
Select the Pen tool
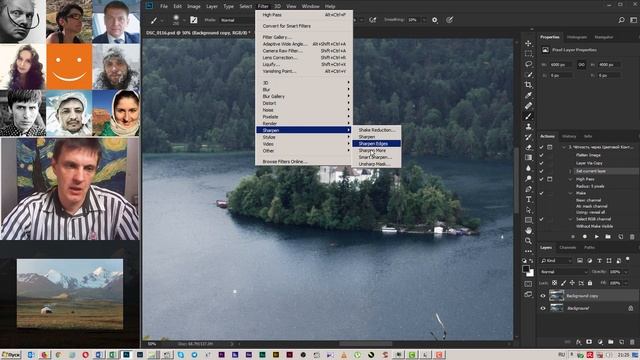[529, 189]
